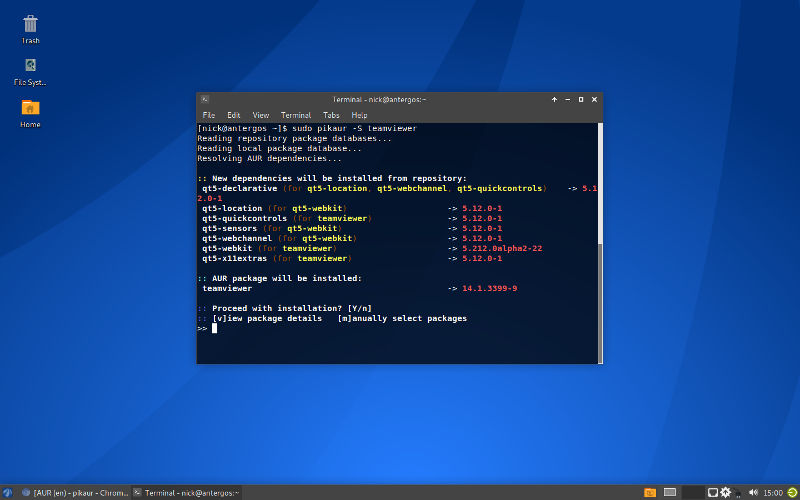Minimize the Terminal window
This screenshot has width=800, height=500.
[x=568, y=99]
